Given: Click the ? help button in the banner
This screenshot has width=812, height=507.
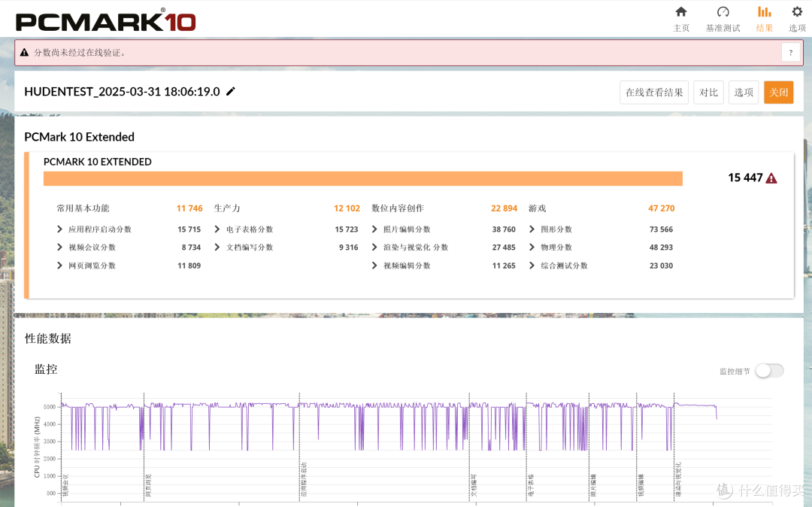Looking at the screenshot, I should [x=790, y=52].
